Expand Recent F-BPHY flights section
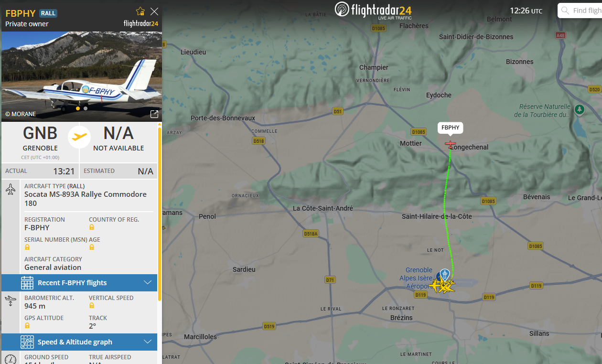 [79, 283]
